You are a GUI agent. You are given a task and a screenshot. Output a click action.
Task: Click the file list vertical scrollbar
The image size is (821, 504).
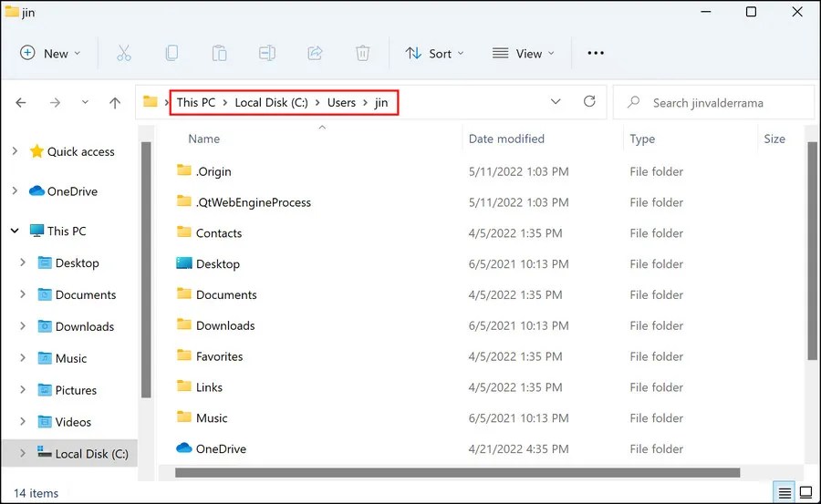(x=812, y=251)
